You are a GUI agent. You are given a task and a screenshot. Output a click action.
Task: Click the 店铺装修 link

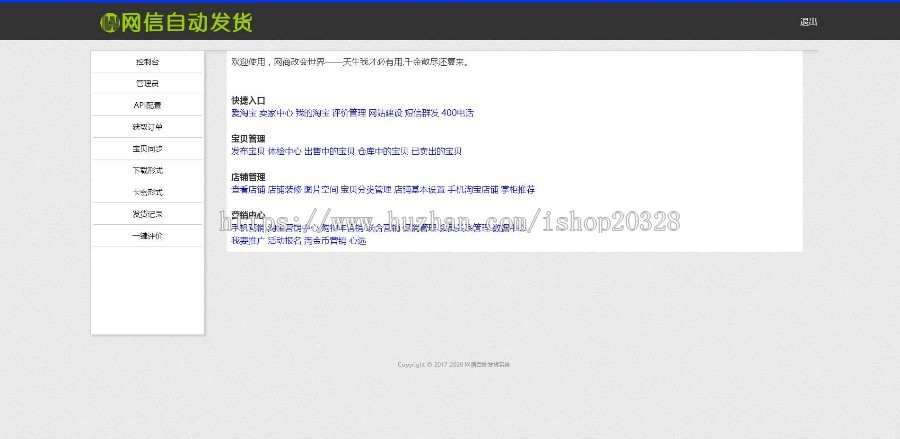[285, 189]
